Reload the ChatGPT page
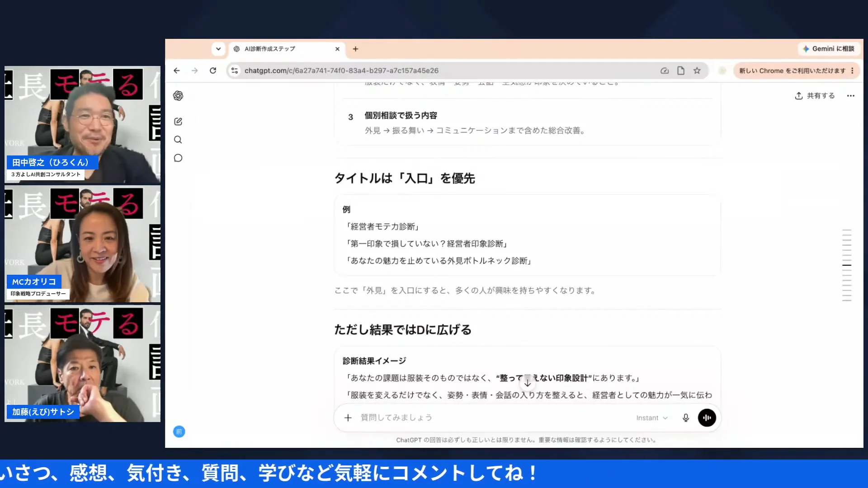Image resolution: width=868 pixels, height=488 pixels. 213,70
